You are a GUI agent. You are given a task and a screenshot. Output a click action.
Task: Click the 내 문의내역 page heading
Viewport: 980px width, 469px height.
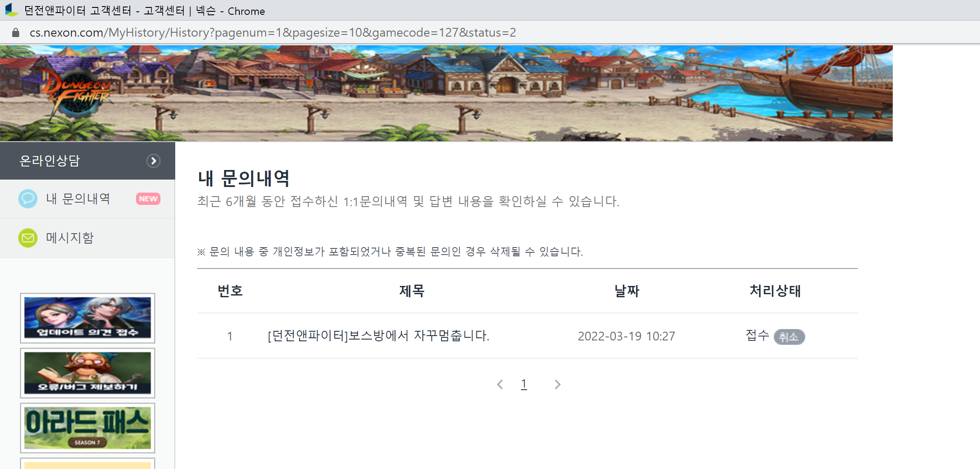tap(243, 178)
